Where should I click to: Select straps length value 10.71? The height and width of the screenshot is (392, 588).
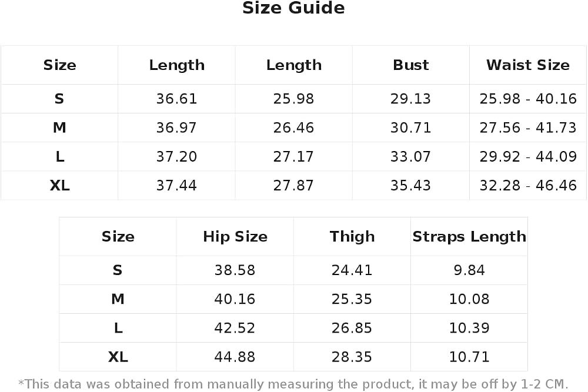469,357
